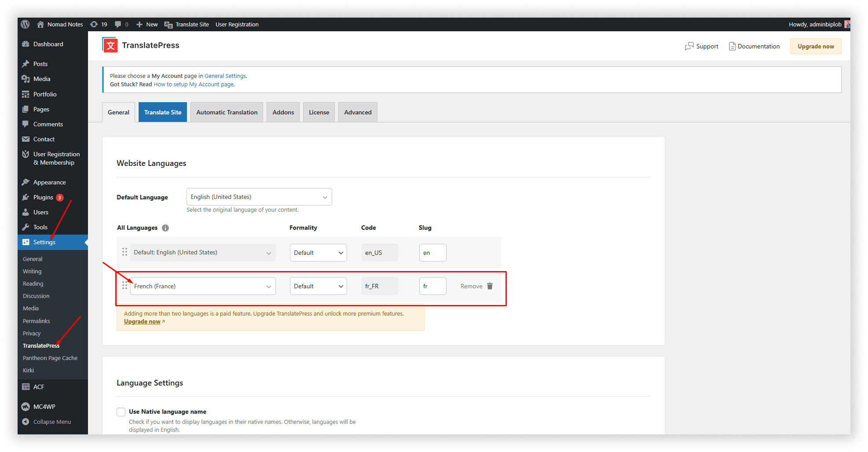Image resolution: width=868 pixels, height=452 pixels.
Task: Open the Formality dropdown for the French row
Action: point(319,286)
